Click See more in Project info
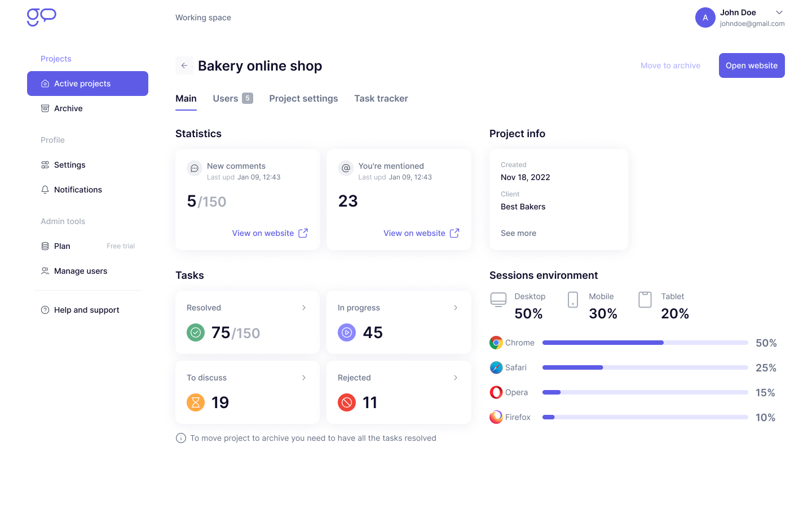The image size is (812, 508). [518, 233]
